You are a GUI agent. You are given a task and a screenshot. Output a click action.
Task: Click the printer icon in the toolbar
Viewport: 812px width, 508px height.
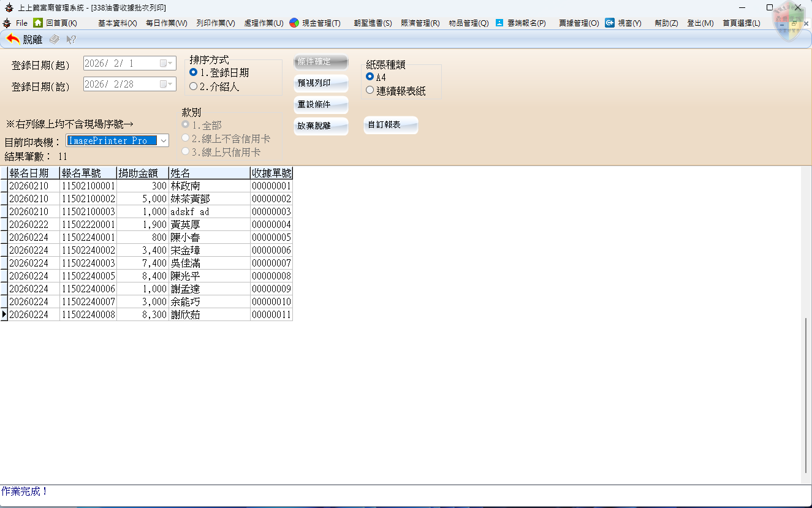[x=55, y=39]
